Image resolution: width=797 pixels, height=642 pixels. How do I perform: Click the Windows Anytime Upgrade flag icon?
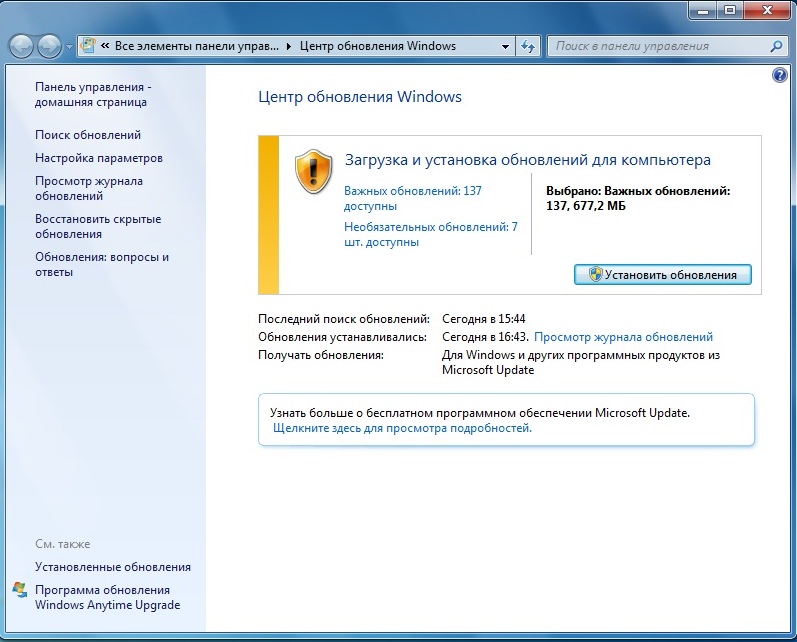[20, 590]
